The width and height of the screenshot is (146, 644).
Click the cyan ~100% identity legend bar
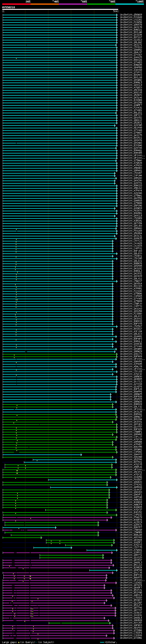(x=130, y=4)
